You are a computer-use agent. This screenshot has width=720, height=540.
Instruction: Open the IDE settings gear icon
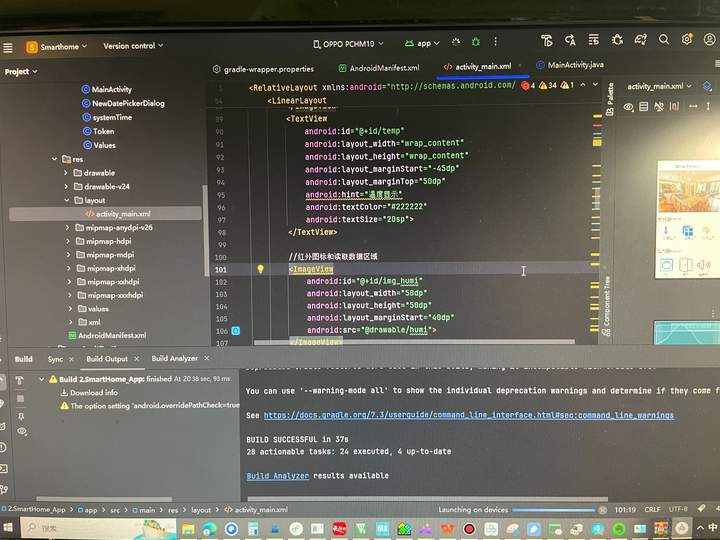686,39
